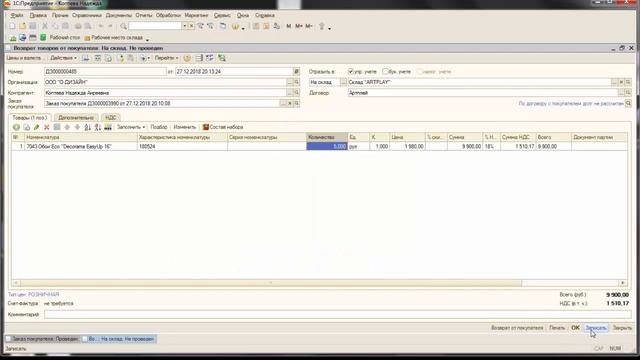Select the Товары (1 поз.) tab
The width and height of the screenshot is (640, 360).
[29, 118]
